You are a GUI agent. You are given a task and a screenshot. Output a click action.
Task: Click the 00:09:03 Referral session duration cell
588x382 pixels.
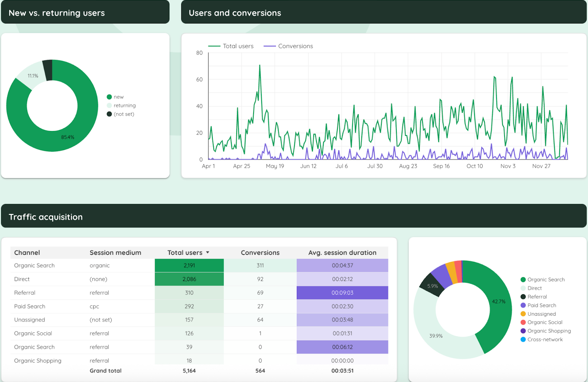(342, 293)
